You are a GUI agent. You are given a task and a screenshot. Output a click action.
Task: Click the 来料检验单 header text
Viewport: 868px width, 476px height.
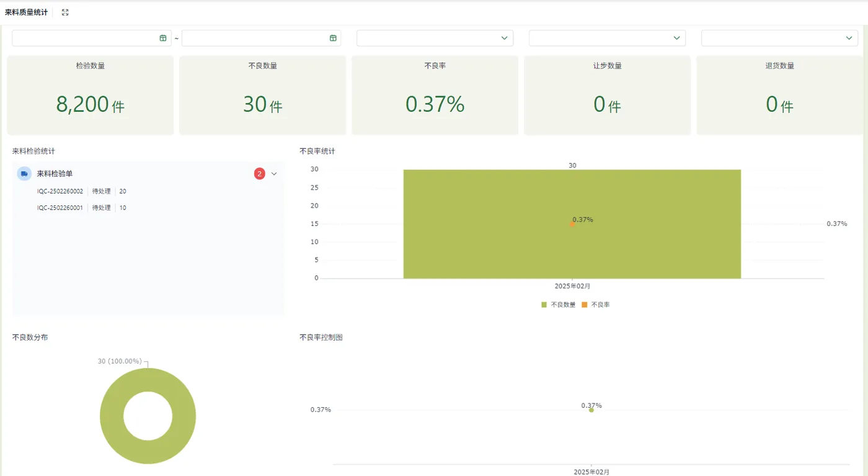click(x=55, y=174)
